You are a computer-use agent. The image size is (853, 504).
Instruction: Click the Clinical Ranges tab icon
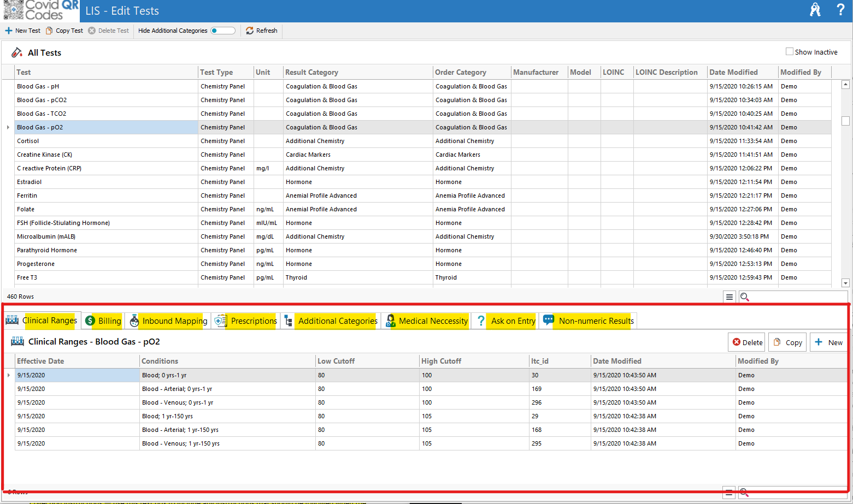12,321
